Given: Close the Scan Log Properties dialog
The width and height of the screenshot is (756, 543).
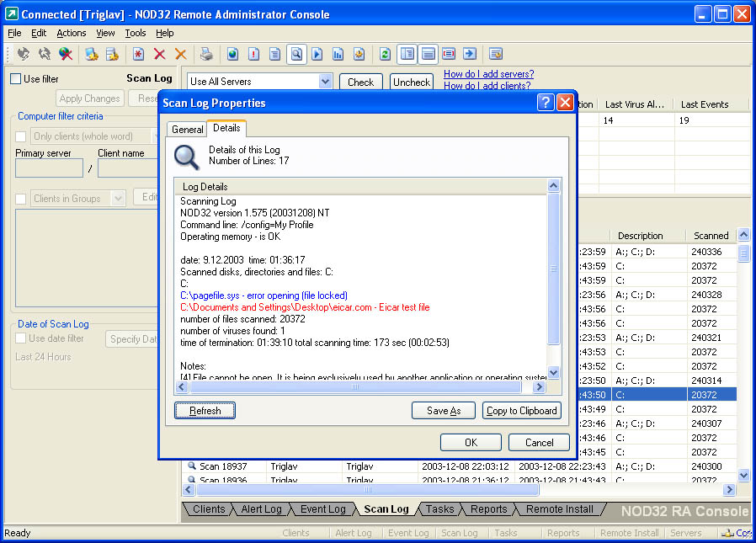Looking at the screenshot, I should [x=565, y=102].
